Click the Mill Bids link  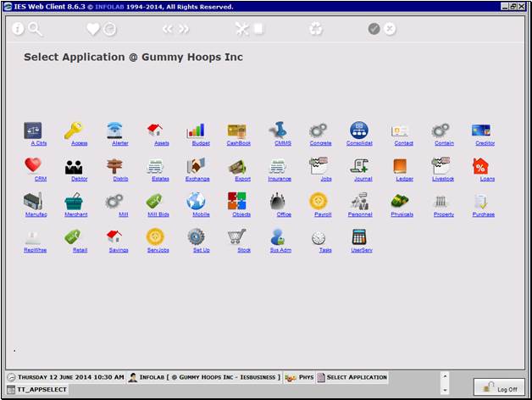158,214
